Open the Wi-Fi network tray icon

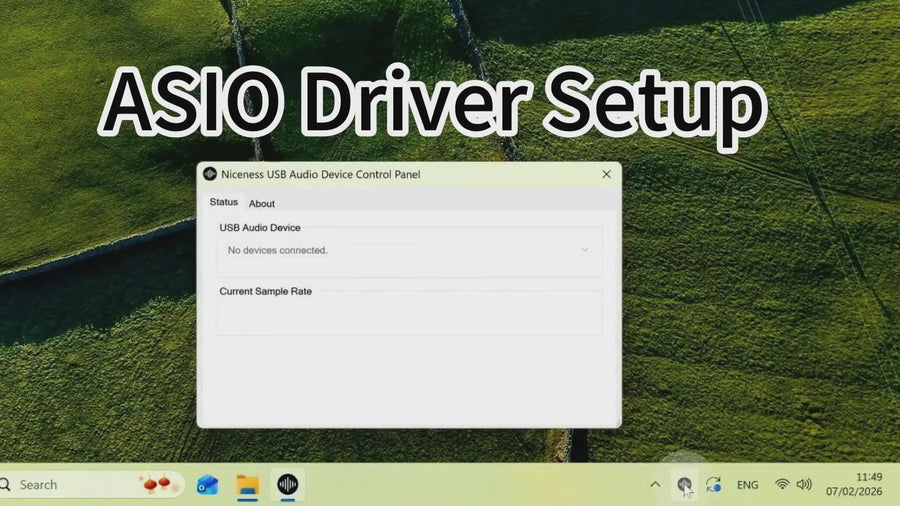click(782, 485)
